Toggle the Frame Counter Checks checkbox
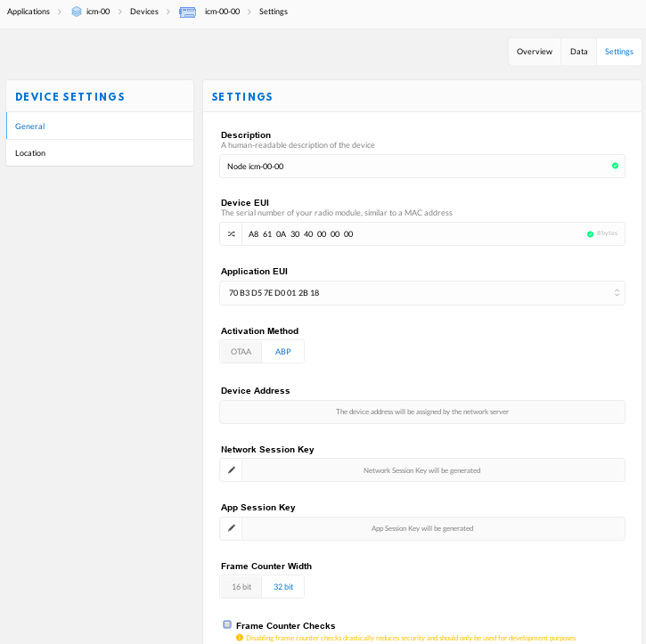This screenshot has height=644, width=646. pyautogui.click(x=227, y=625)
